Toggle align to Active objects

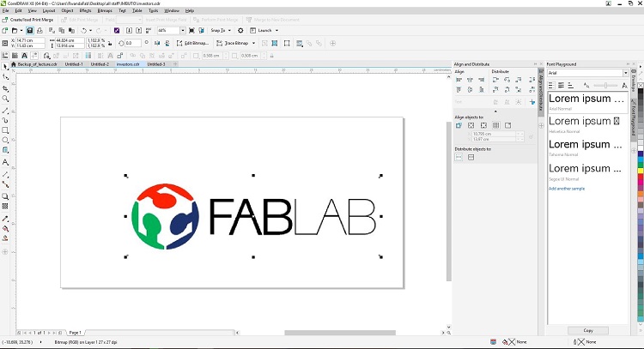[x=459, y=125]
